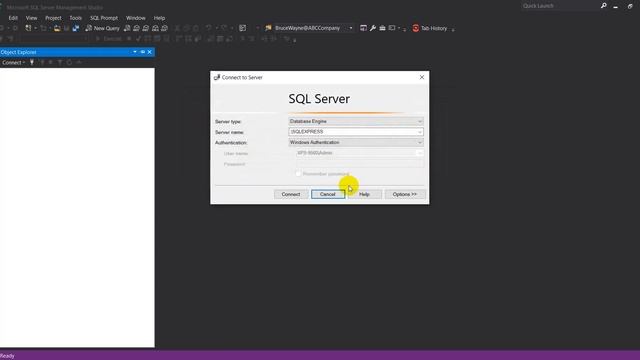640x360 pixels.
Task: Click the Quick Launch magnifier icon
Action: (x=604, y=6)
